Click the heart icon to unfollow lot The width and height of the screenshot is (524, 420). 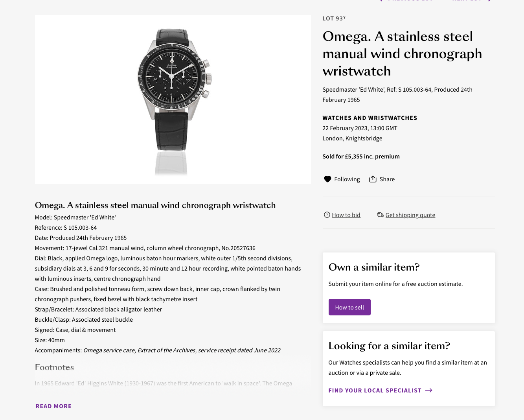pyautogui.click(x=327, y=179)
